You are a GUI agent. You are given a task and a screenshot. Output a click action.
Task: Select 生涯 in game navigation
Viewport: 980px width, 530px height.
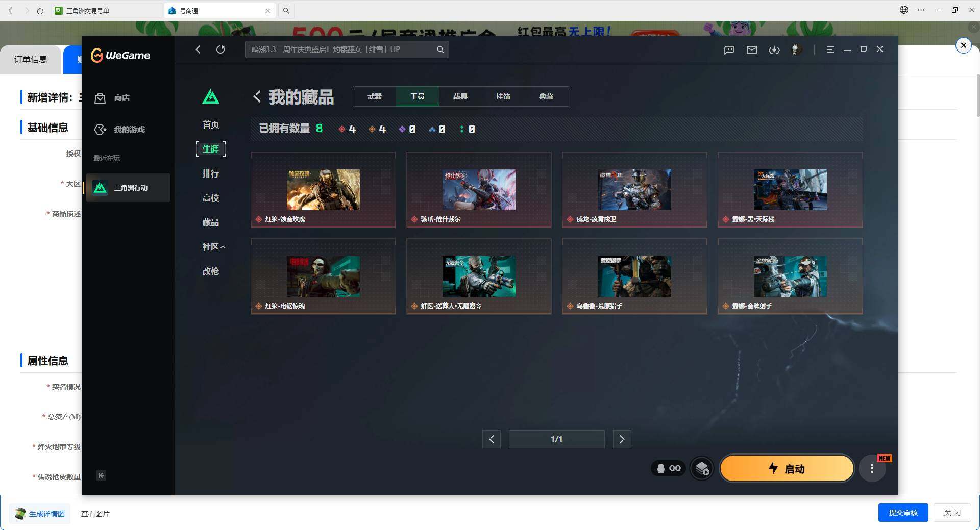pyautogui.click(x=211, y=149)
